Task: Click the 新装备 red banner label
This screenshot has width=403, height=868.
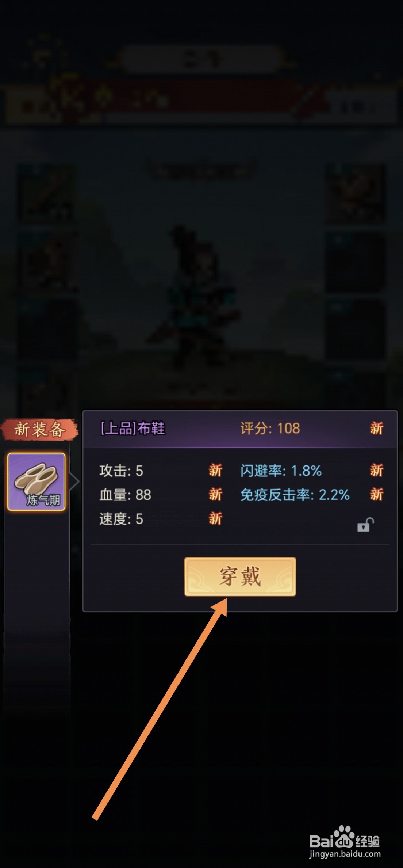Action: pos(39,429)
